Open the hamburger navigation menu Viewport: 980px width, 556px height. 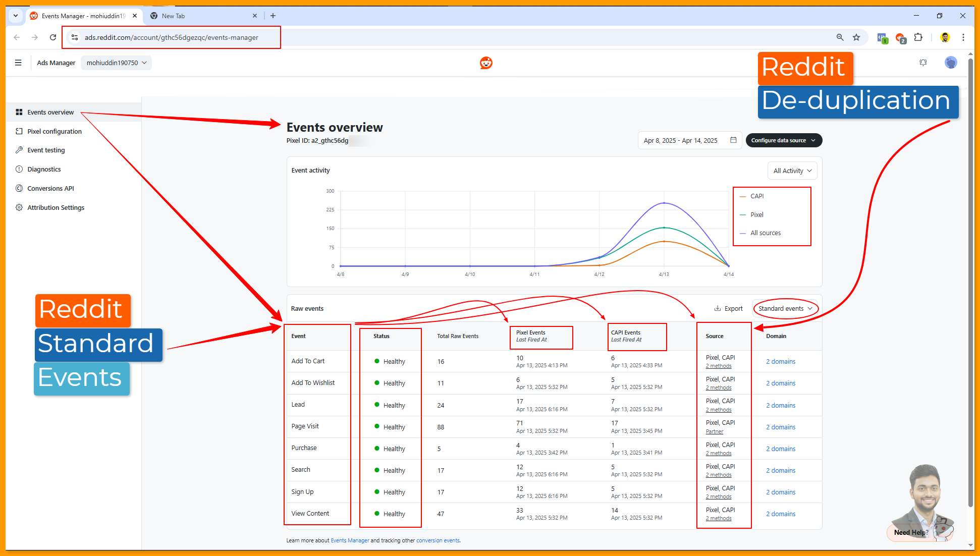click(18, 63)
